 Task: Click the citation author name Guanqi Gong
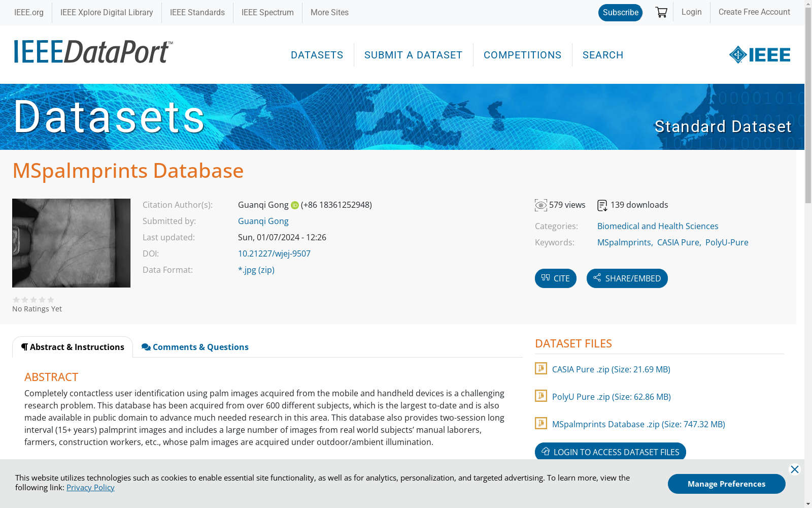tap(263, 205)
